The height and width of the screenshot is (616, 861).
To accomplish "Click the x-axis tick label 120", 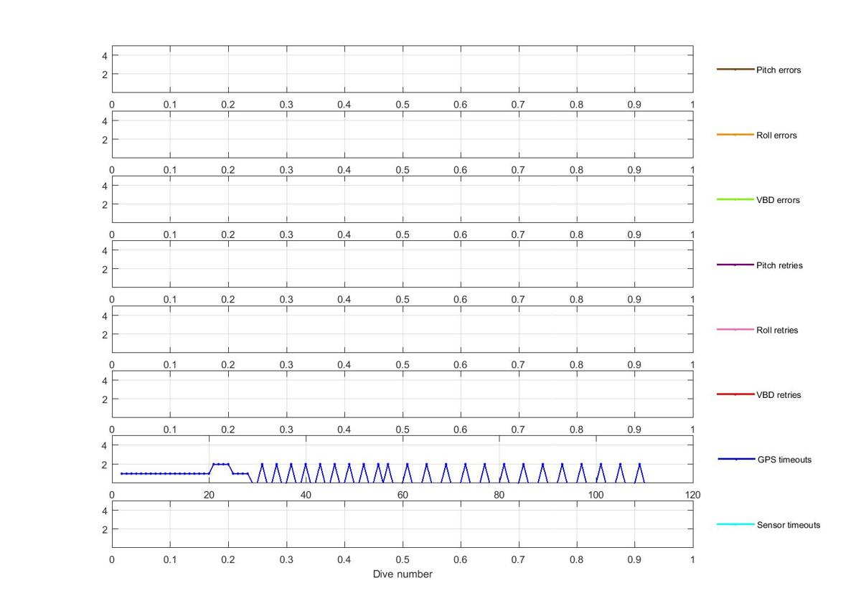I will click(692, 495).
